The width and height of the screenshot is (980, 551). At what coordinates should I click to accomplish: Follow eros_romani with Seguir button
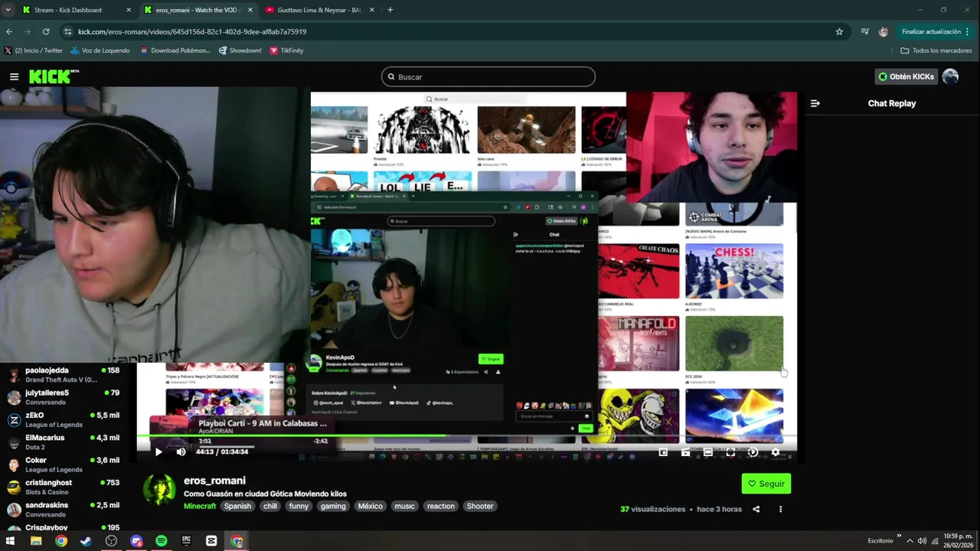(766, 484)
